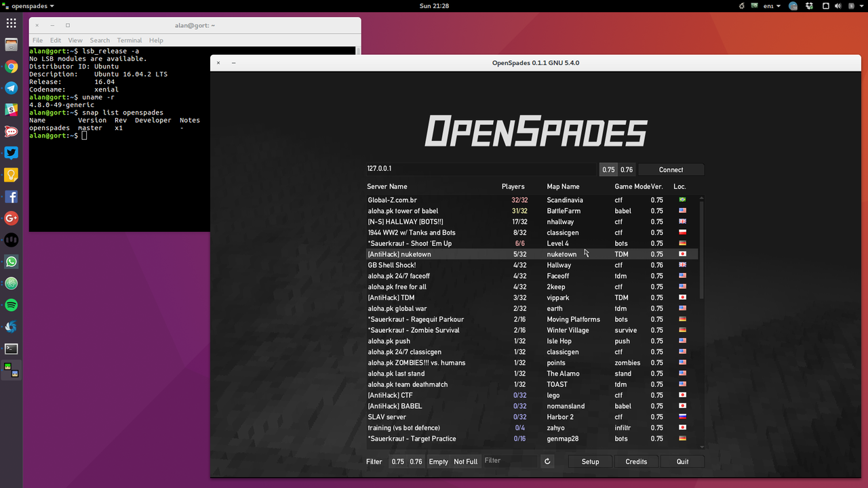868x488 pixels.
Task: Open Twitter from the dock
Action: pyautogui.click(x=11, y=153)
